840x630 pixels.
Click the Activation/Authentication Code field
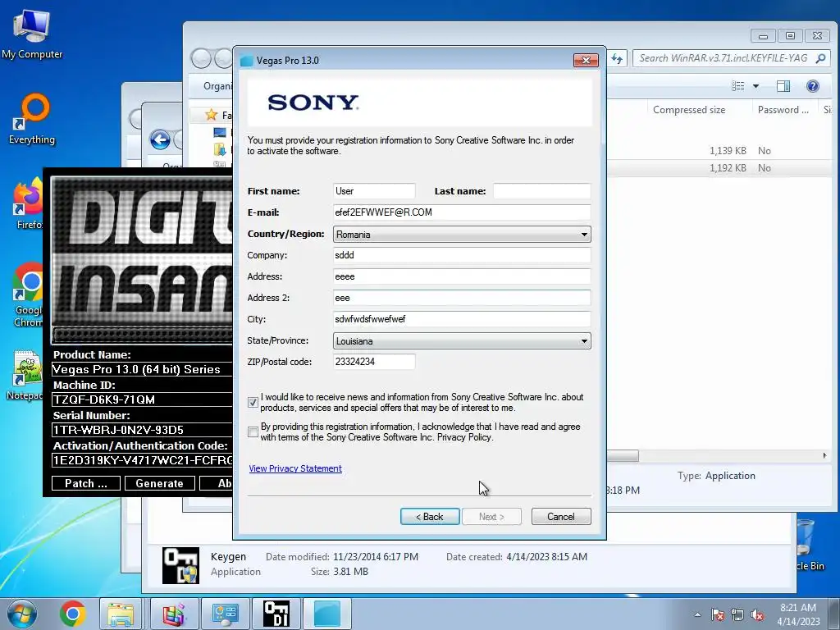point(142,460)
